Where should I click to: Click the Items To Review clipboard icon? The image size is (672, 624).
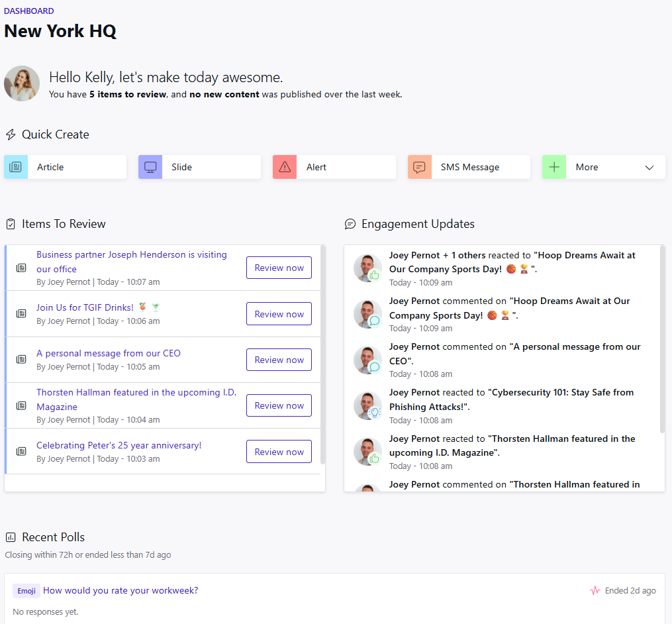(x=11, y=225)
